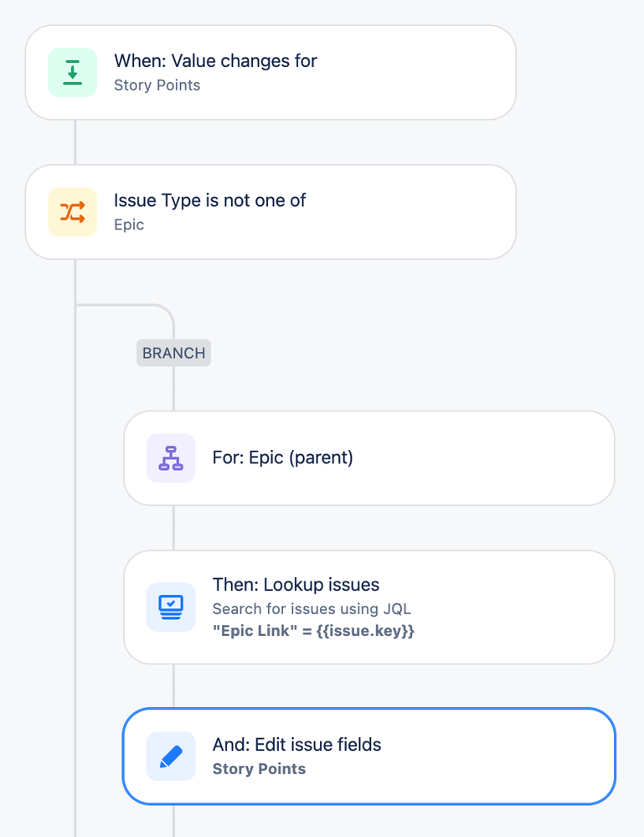Open the 'When: Value changes for' trigger
644x837 pixels.
click(x=215, y=60)
